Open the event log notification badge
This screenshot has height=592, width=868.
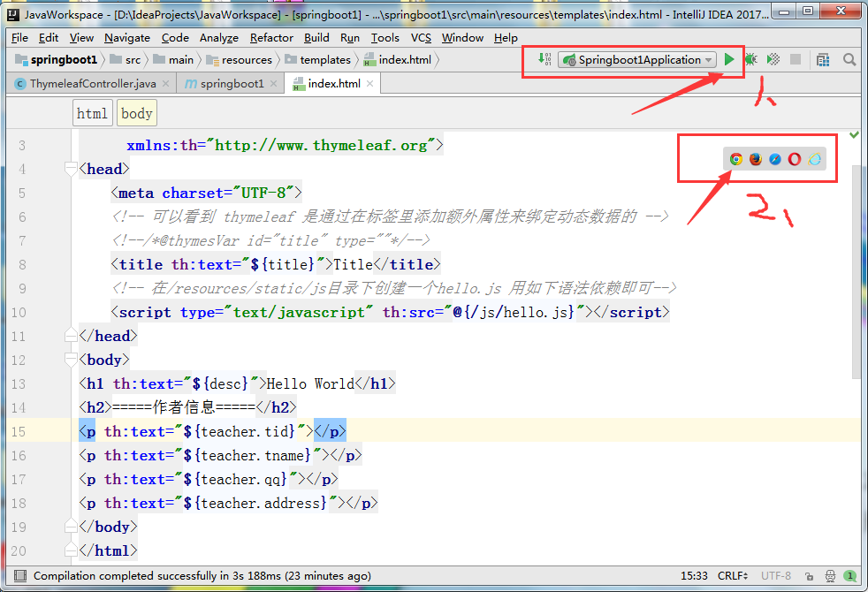[849, 576]
